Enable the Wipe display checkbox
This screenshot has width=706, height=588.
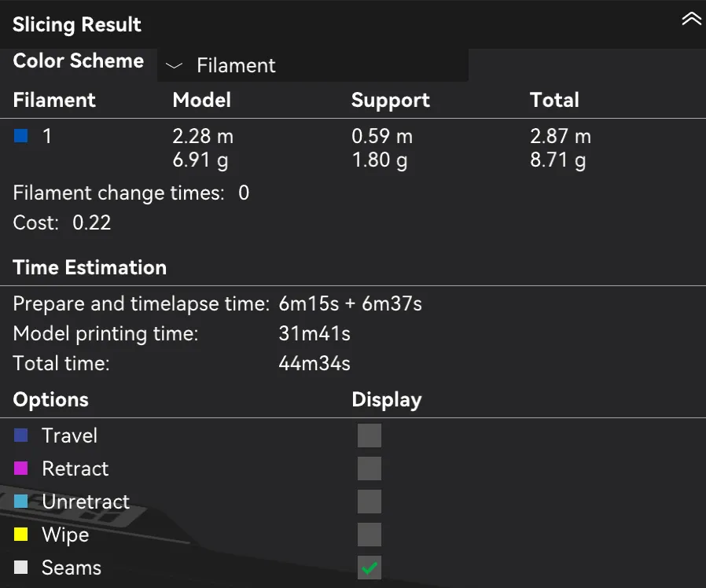370,535
